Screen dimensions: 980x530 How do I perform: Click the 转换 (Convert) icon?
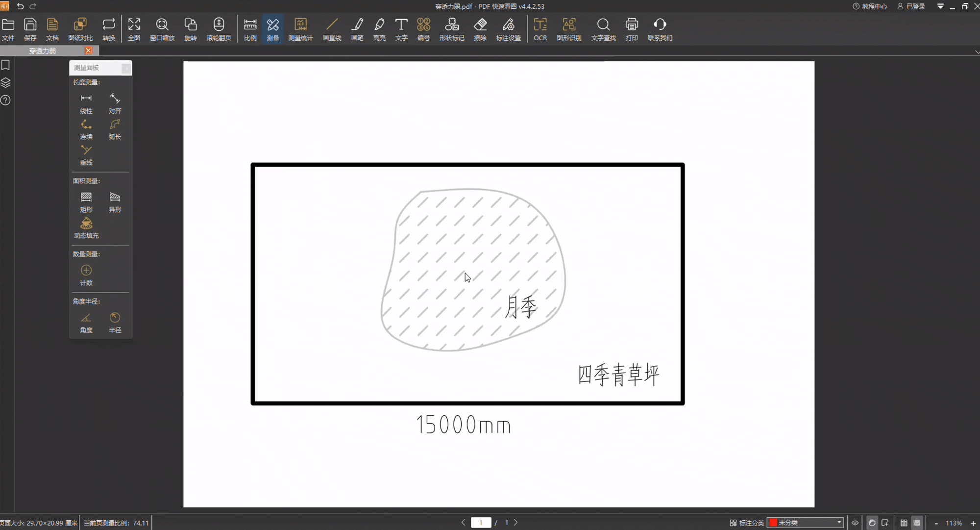109,29
